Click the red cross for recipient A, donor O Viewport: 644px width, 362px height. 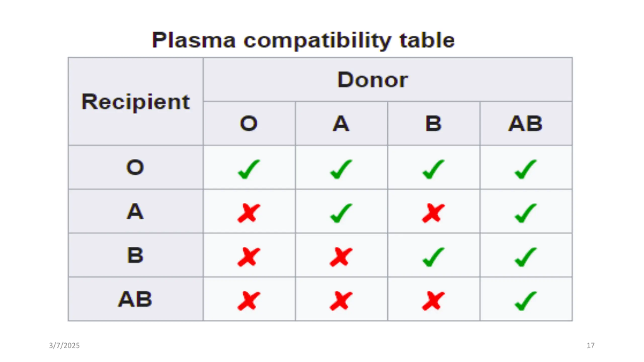[249, 213]
